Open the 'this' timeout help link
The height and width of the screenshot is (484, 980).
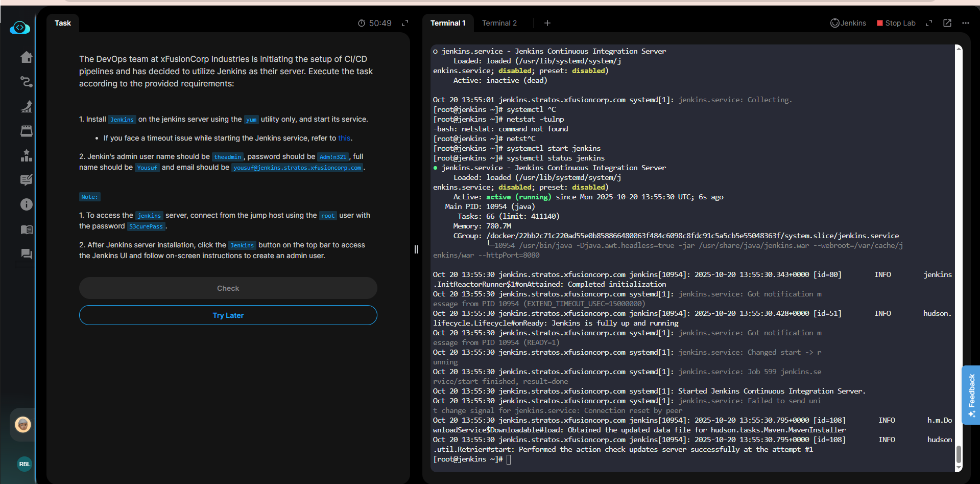(344, 138)
